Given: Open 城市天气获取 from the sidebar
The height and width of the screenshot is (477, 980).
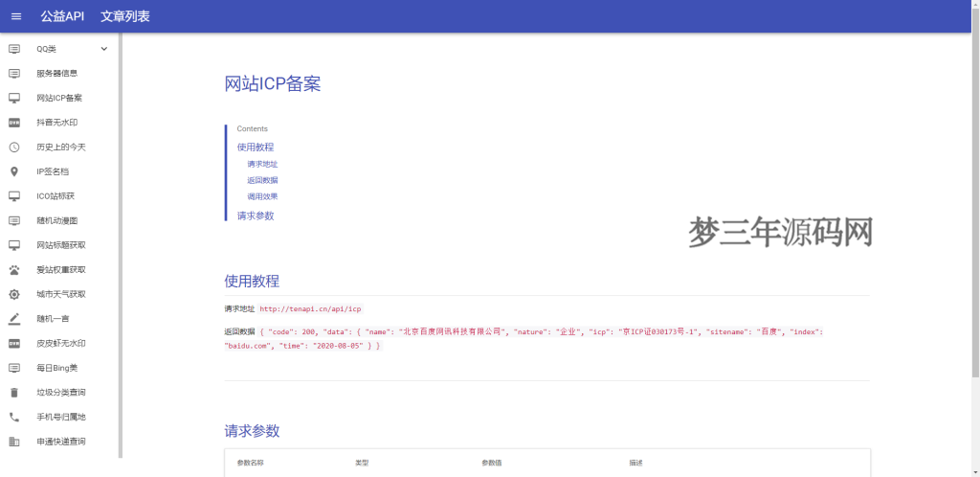Looking at the screenshot, I should point(59,294).
